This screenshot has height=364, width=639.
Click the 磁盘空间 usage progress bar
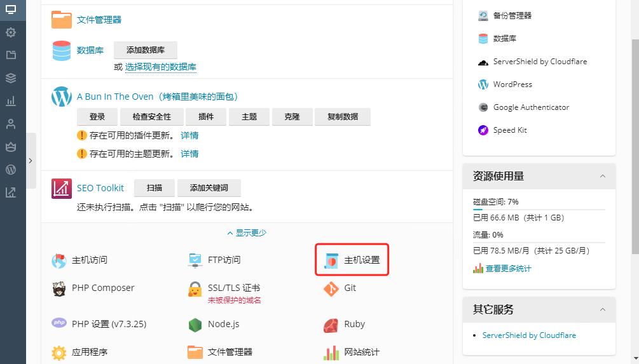(539, 209)
